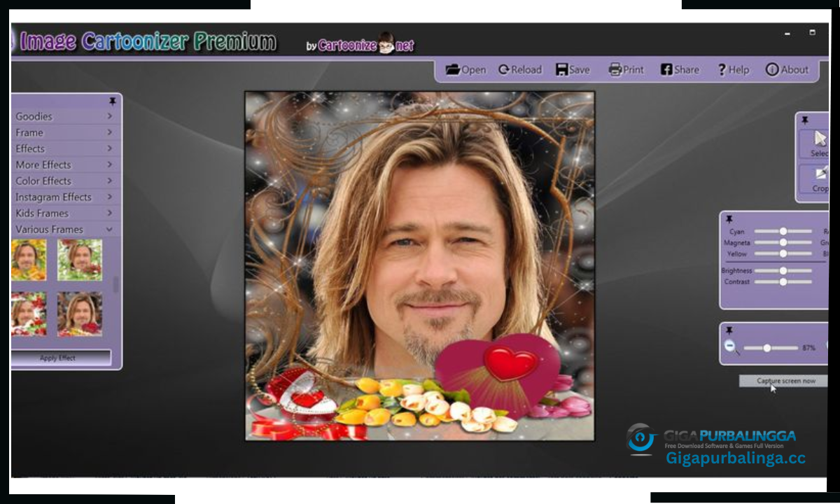Viewport: 840px width, 504px height.
Task: Adjust the Cyan slider
Action: pyautogui.click(x=783, y=231)
